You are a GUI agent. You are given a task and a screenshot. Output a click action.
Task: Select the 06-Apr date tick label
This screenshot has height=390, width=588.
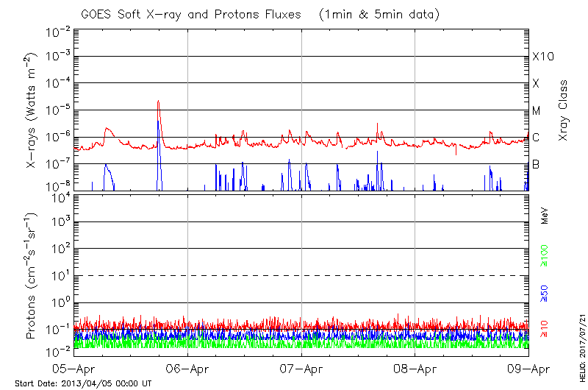tap(187, 369)
